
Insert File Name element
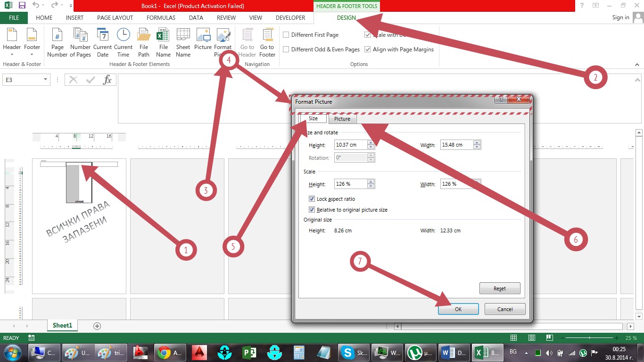(163, 42)
